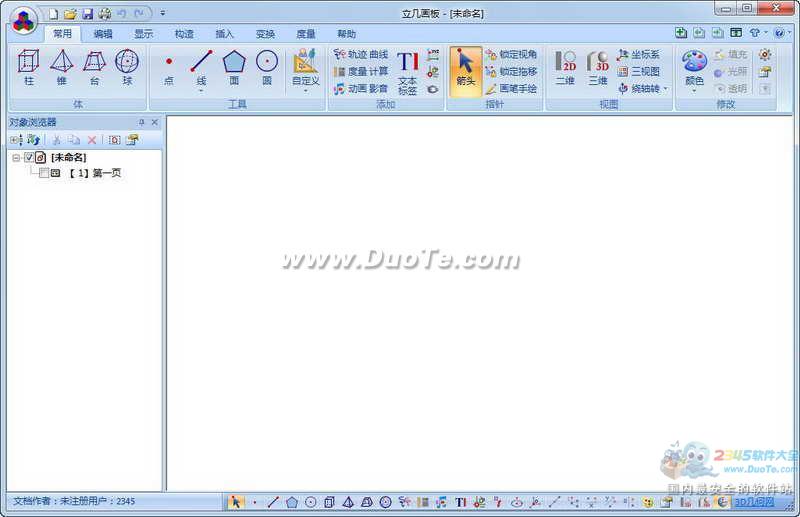This screenshot has width=800, height=517.
Task: Open the quick access toolbar customize arrow
Action: pos(163,13)
